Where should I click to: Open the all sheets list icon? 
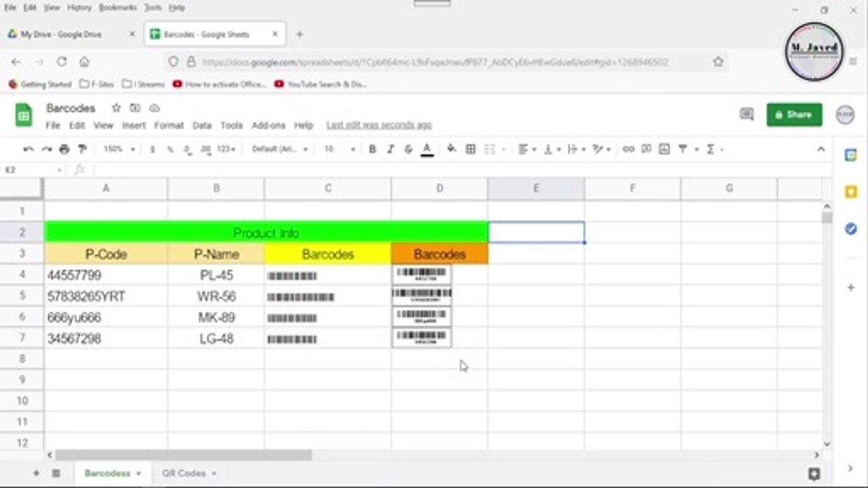56,473
